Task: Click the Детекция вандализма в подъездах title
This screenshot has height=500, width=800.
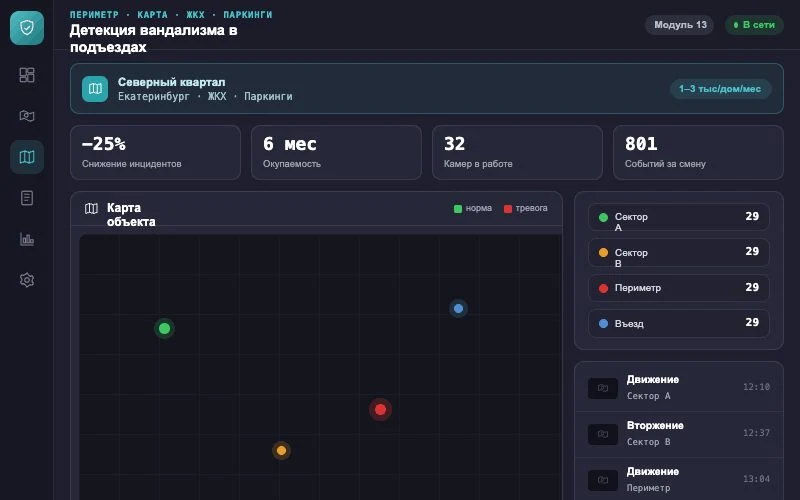Action: 154,38
